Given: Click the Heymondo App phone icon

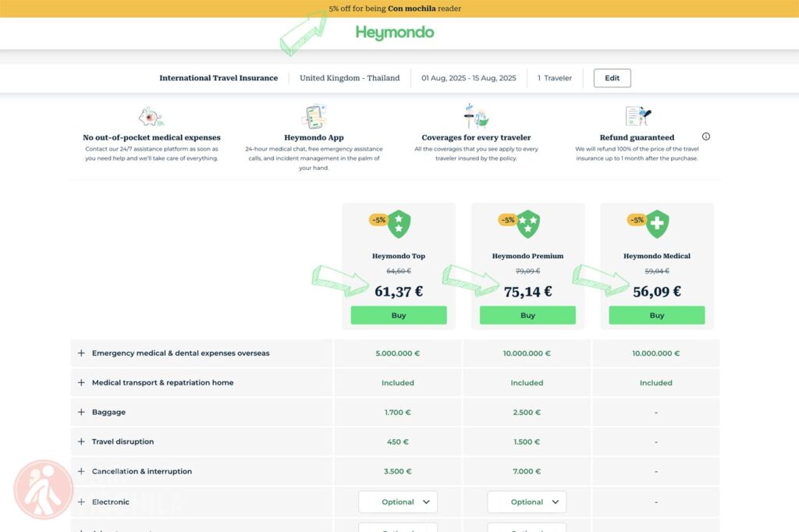Looking at the screenshot, I should 314,117.
